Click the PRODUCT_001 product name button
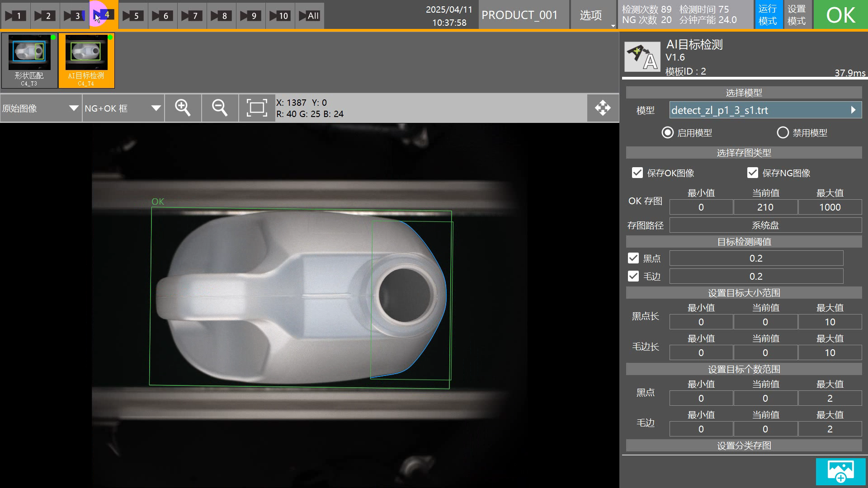Image resolution: width=868 pixels, height=488 pixels. pos(519,15)
